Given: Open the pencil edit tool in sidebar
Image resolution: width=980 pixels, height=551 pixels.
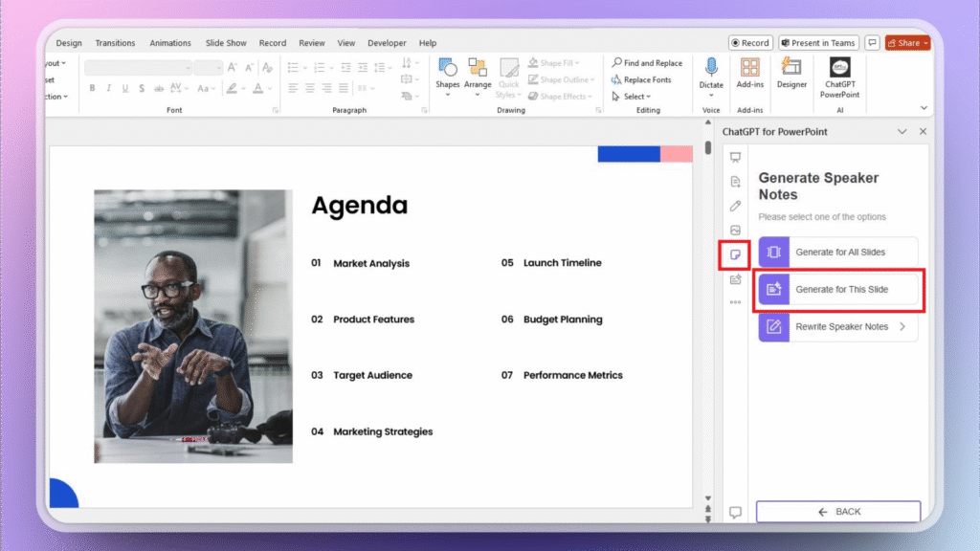Looking at the screenshot, I should pos(735,206).
